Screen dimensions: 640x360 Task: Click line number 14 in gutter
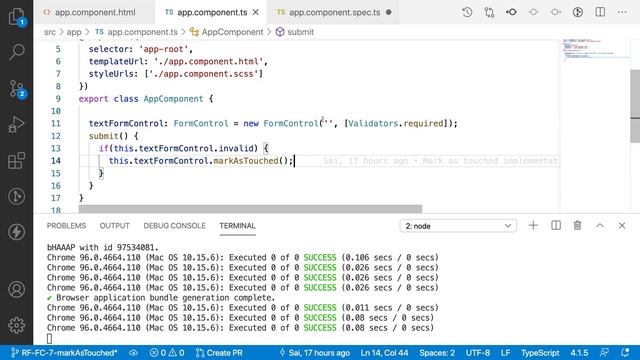click(x=56, y=161)
